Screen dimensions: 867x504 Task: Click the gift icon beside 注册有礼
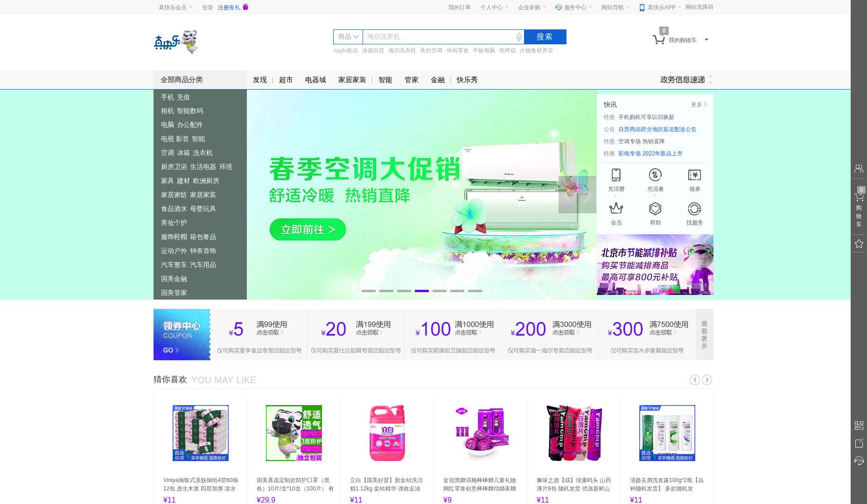[245, 7]
